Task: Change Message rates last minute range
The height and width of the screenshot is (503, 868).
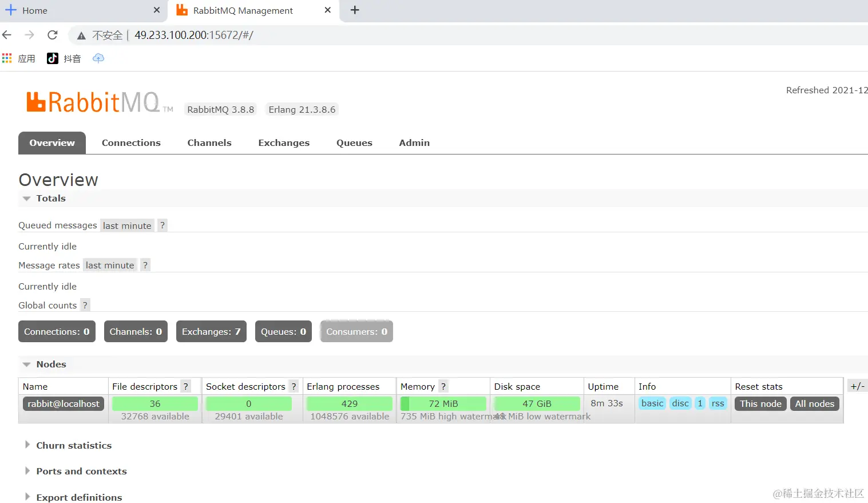Action: pyautogui.click(x=110, y=265)
